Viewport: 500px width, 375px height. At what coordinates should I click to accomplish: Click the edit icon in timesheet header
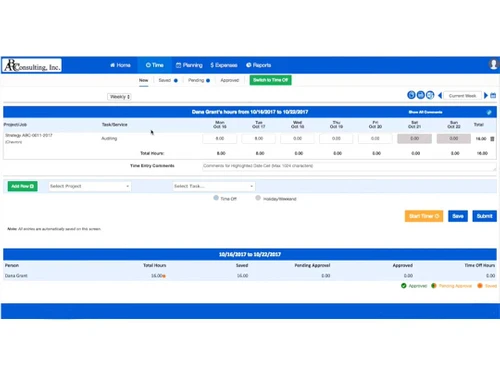489,112
